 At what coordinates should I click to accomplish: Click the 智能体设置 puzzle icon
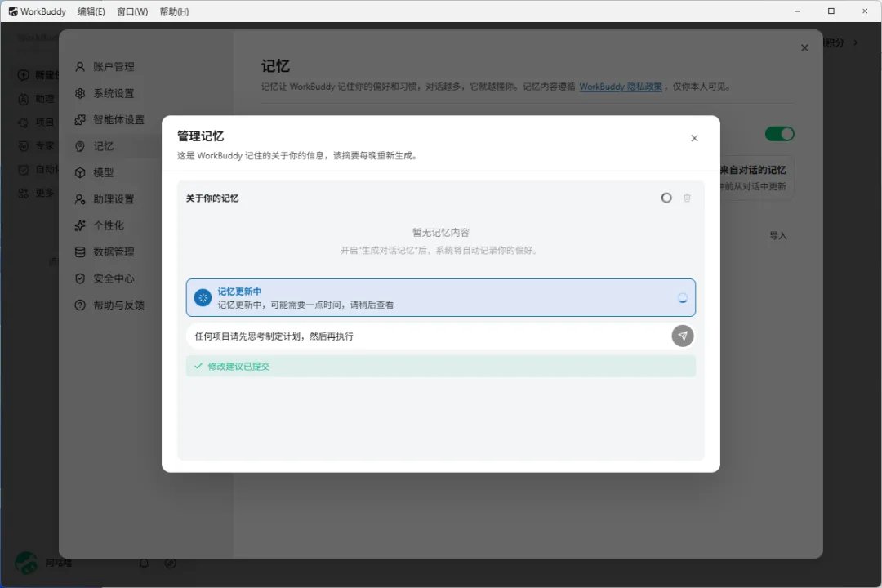80,119
